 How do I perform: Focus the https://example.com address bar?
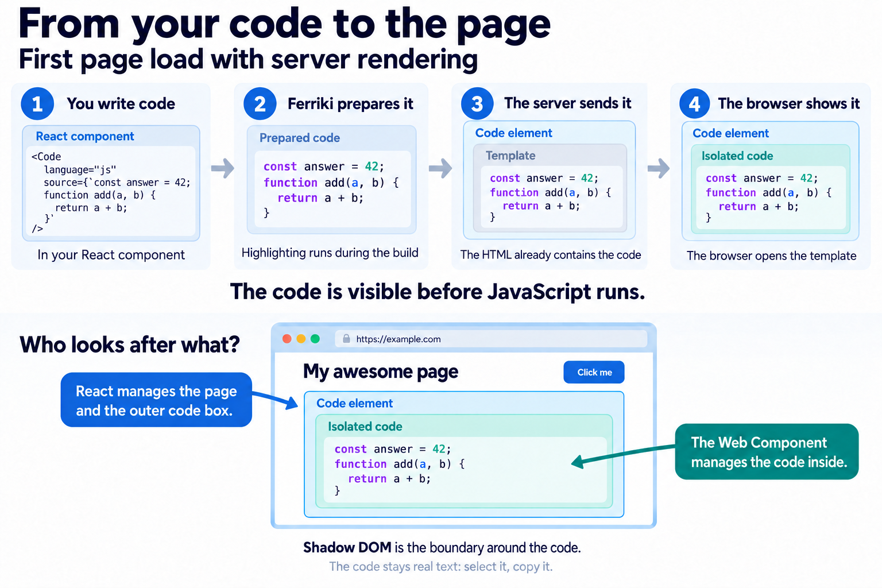(x=491, y=339)
